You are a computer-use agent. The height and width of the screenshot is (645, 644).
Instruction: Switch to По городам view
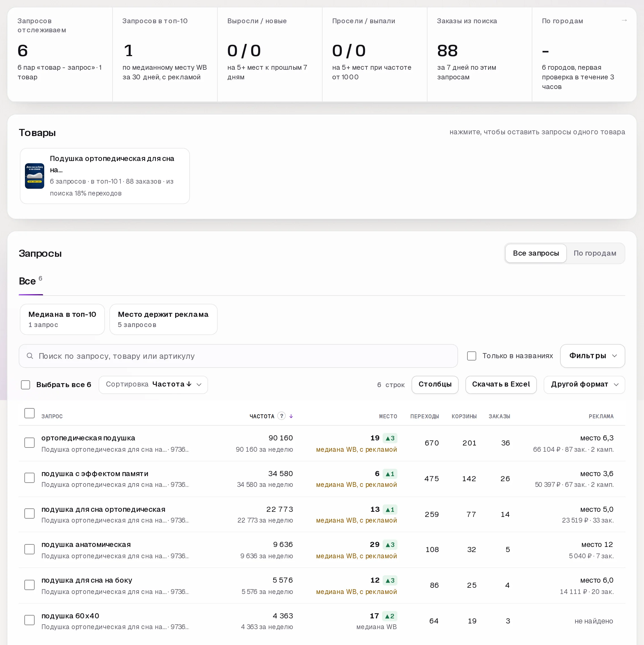coord(595,253)
